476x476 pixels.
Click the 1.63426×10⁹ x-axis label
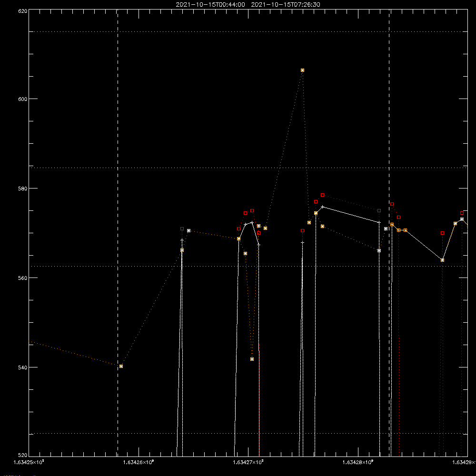pyautogui.click(x=139, y=462)
